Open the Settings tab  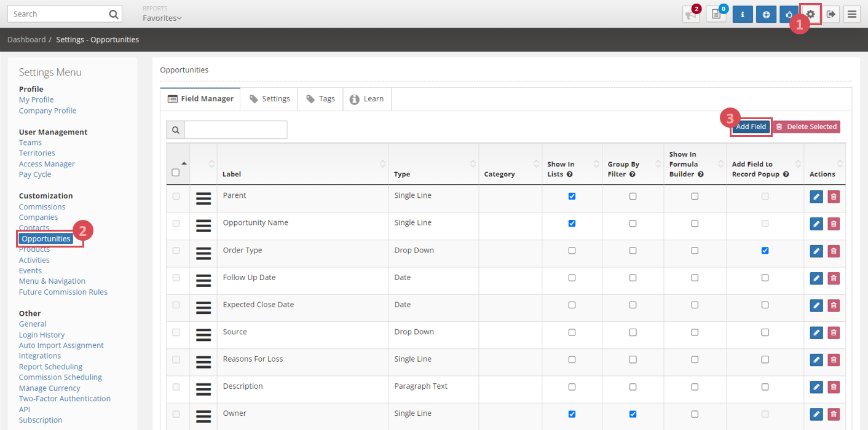[x=269, y=99]
